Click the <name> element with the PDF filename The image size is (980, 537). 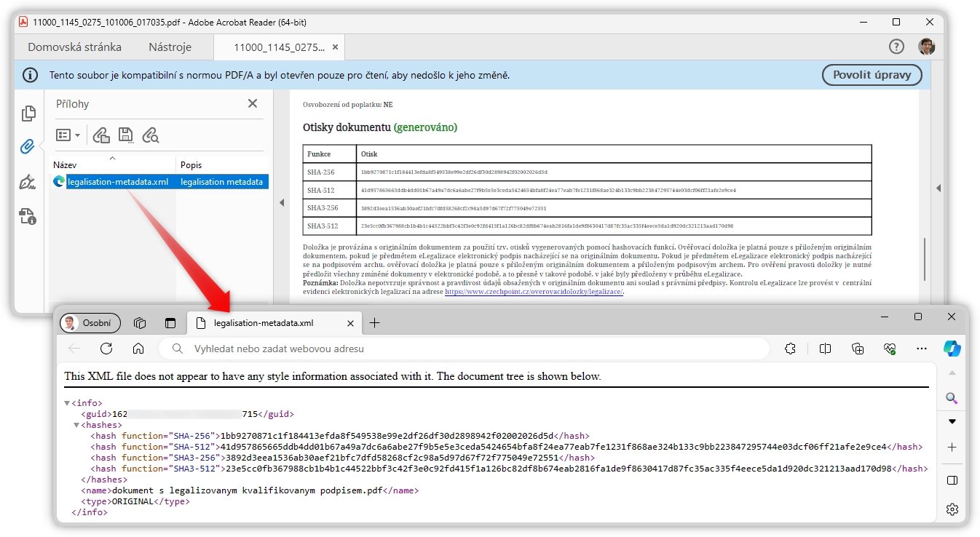[250, 490]
